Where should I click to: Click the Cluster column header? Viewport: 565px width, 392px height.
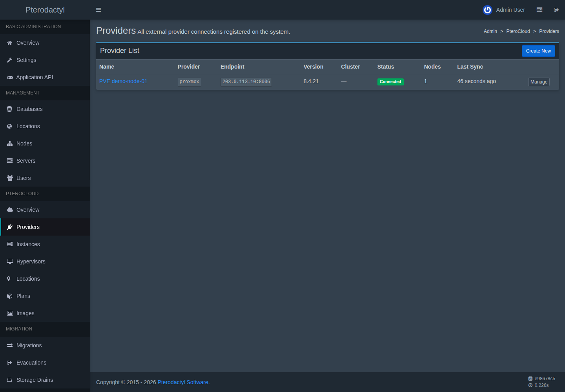tap(350, 67)
